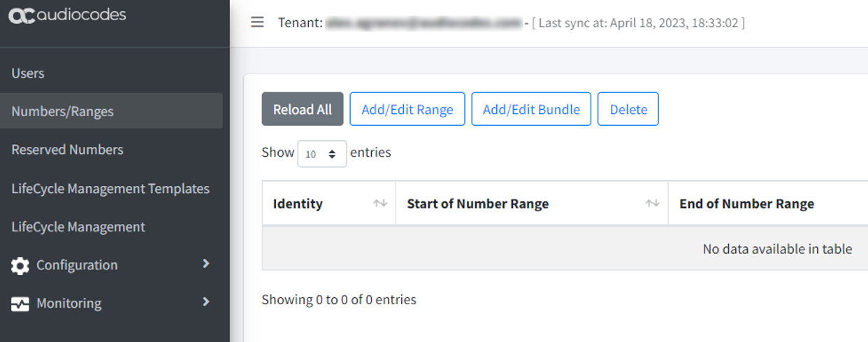Open LifeCycle Management Templates
Image resolution: width=868 pixels, height=342 pixels.
click(x=110, y=189)
